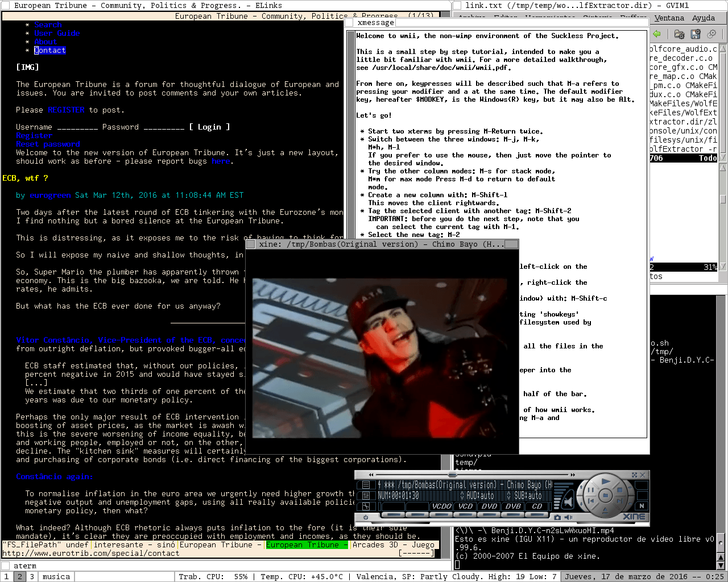Follow the Search link in ELinks
Viewport: 728px width, 582px height.
48,25
